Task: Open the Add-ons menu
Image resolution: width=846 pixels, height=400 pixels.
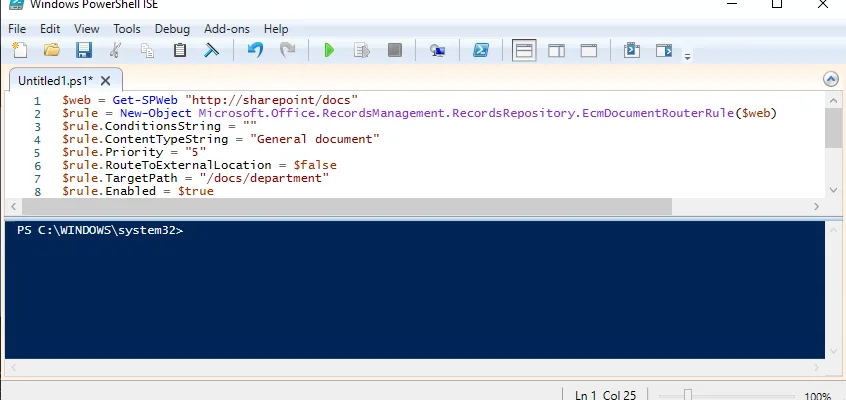Action: pos(227,29)
